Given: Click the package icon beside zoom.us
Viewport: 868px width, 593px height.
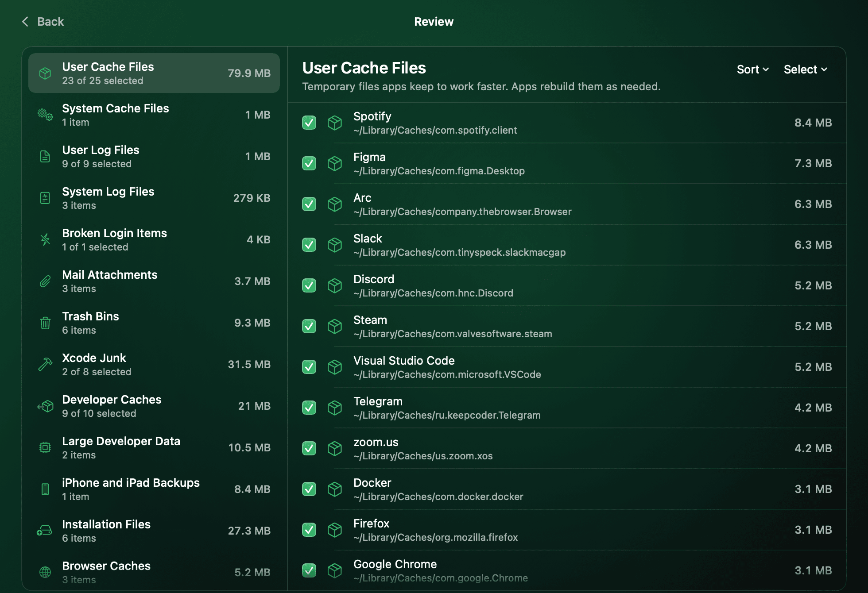Looking at the screenshot, I should click(335, 448).
